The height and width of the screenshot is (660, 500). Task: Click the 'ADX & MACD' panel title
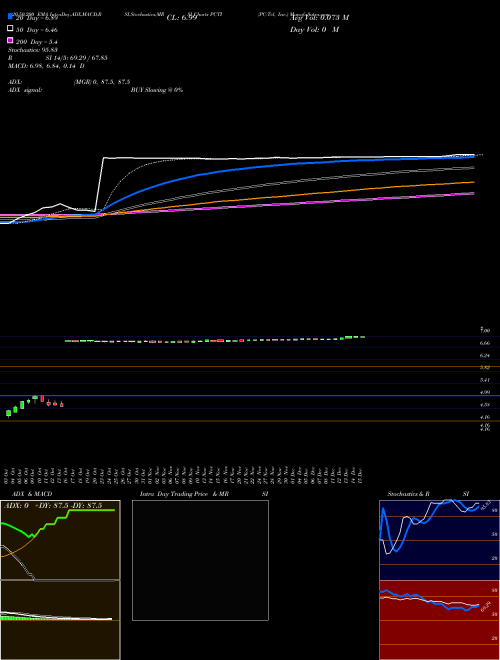[32, 494]
